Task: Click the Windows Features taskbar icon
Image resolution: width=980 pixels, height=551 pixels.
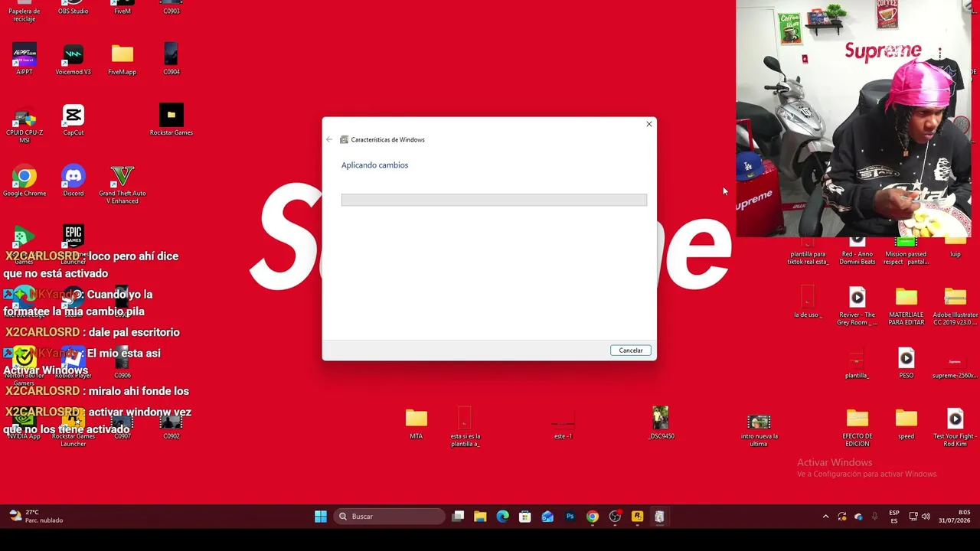Action: click(659, 517)
